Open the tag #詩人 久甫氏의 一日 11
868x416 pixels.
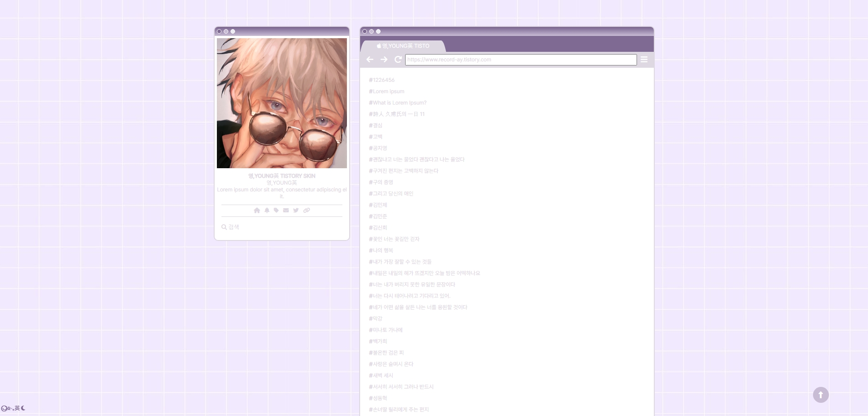point(396,114)
